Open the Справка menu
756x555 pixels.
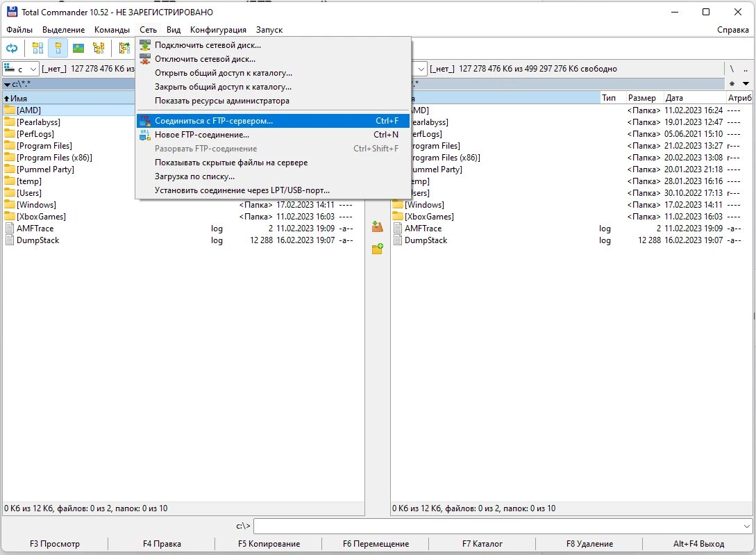733,29
